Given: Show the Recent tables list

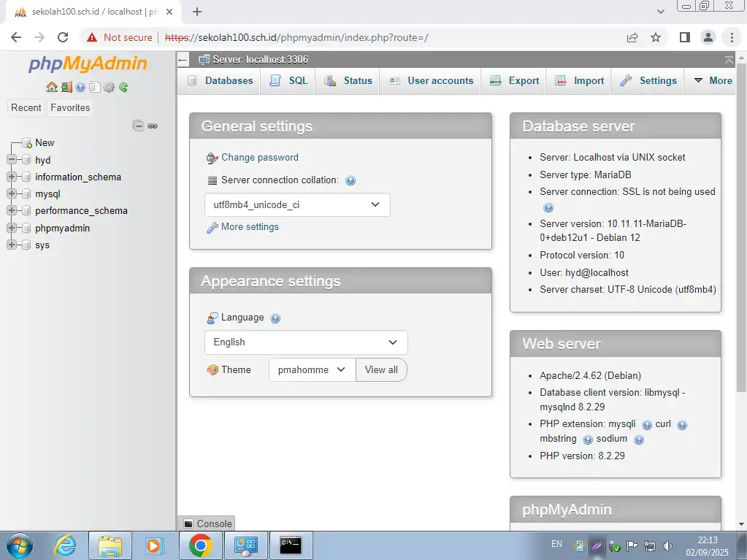Looking at the screenshot, I should click(x=26, y=107).
